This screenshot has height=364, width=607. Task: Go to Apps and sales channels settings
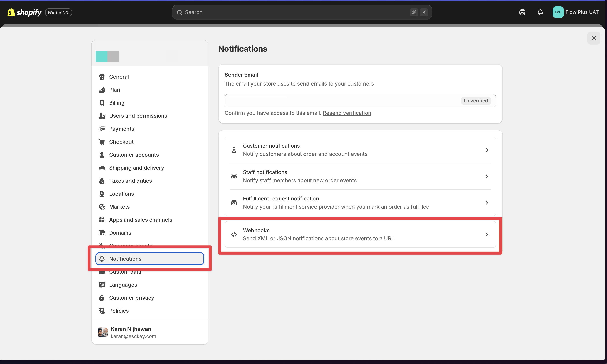click(x=140, y=220)
